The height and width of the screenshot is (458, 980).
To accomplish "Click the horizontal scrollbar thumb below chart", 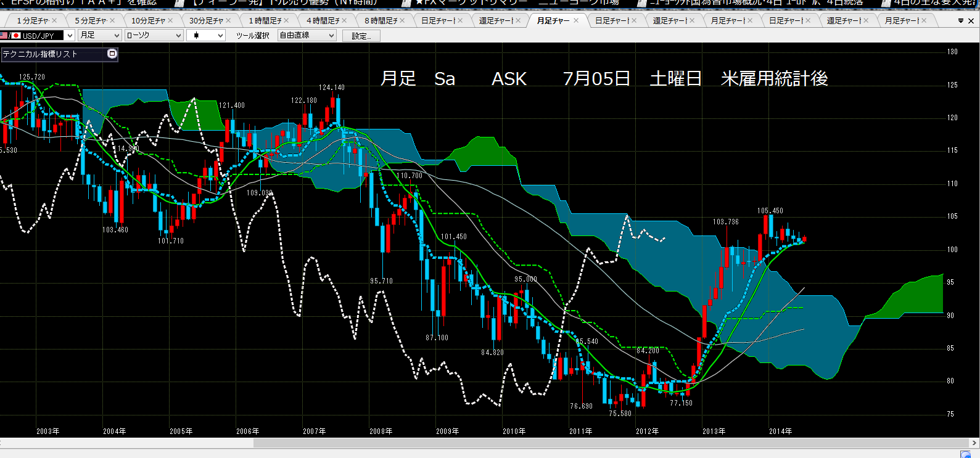I will tap(611, 443).
